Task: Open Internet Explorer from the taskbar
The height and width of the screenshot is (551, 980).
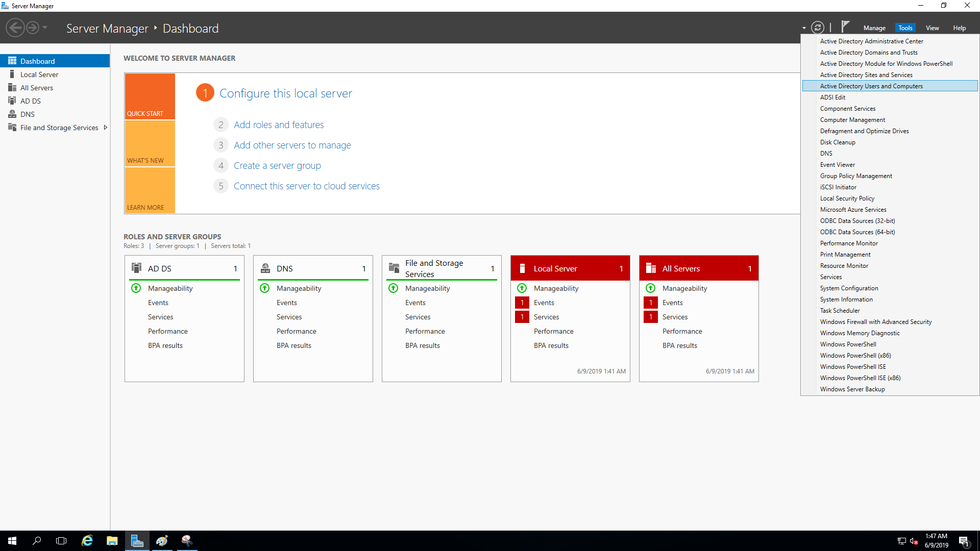Action: pos(87,541)
